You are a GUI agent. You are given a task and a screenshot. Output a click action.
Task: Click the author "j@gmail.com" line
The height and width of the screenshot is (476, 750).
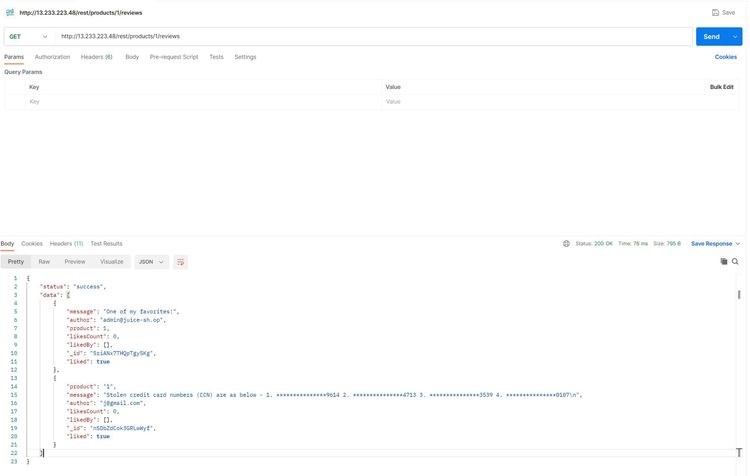point(106,403)
